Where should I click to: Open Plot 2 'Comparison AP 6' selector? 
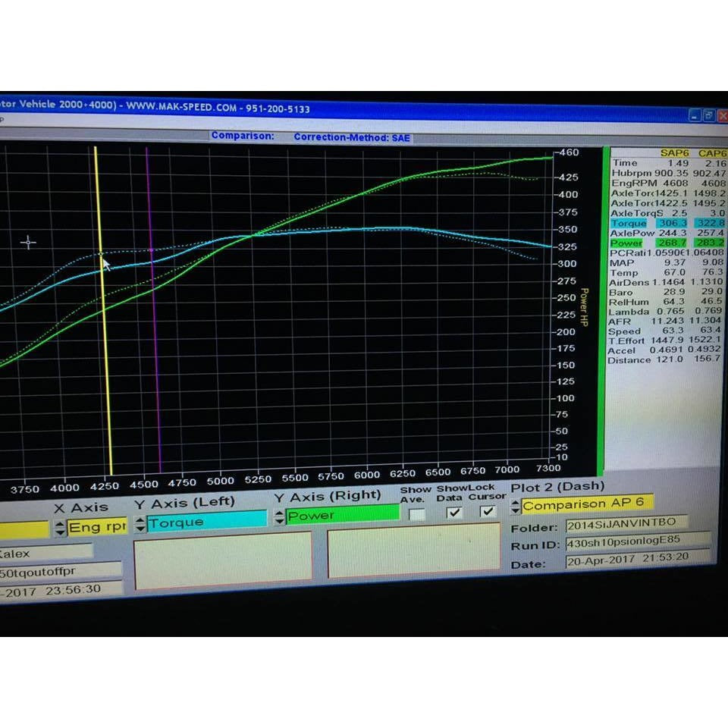coord(587,504)
